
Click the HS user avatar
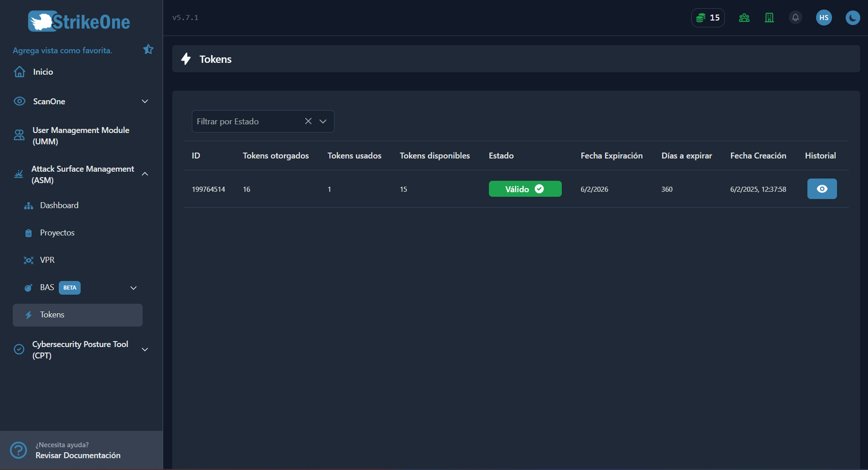tap(823, 17)
